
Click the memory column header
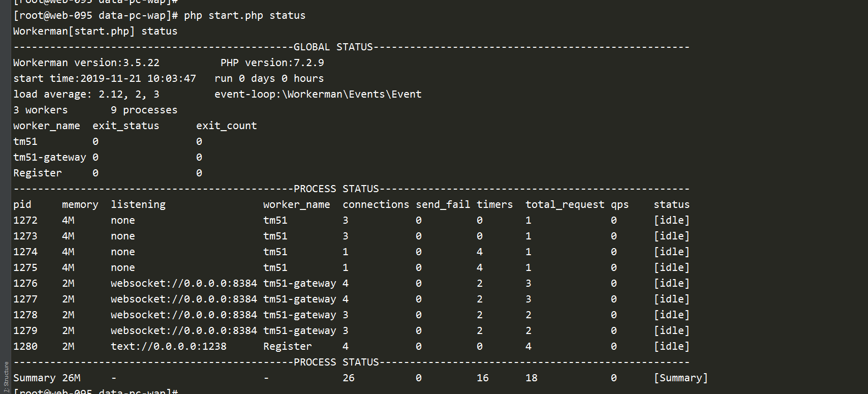point(80,204)
